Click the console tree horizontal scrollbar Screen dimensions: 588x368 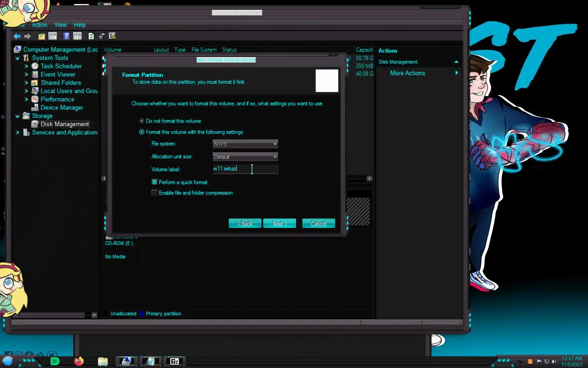52,315
